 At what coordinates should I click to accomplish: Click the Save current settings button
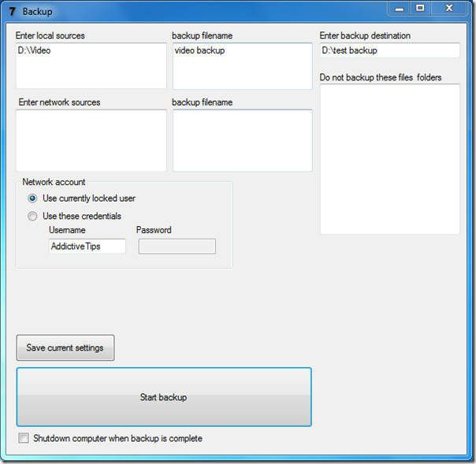coord(65,347)
